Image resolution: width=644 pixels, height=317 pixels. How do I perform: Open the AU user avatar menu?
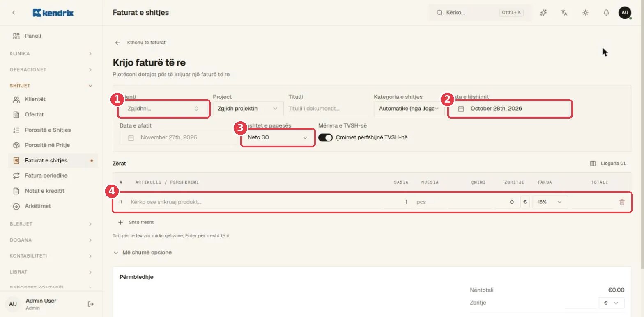point(625,13)
